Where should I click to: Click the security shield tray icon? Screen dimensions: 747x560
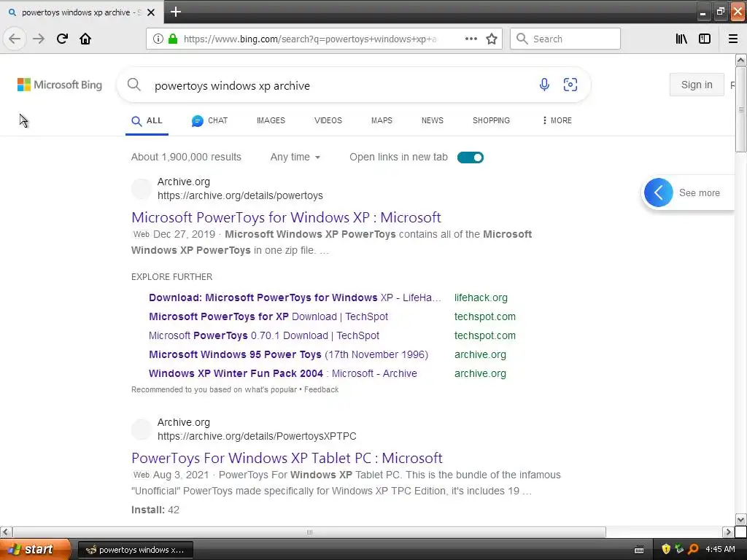(x=666, y=549)
